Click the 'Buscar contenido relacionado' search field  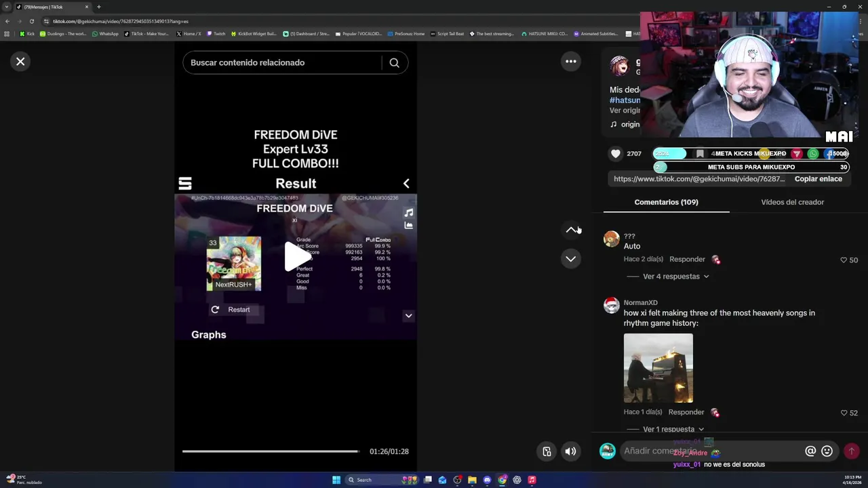click(x=281, y=62)
